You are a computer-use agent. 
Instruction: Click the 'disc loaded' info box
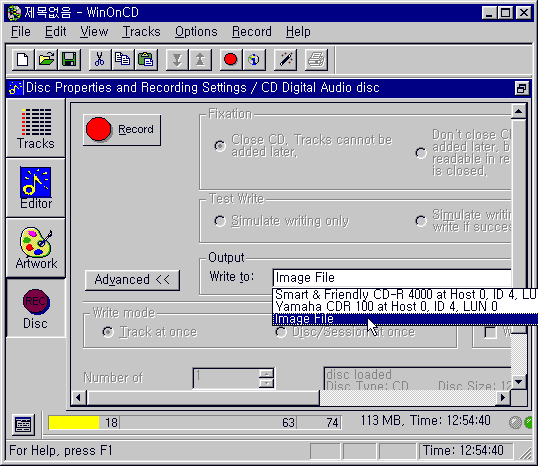click(x=417, y=379)
